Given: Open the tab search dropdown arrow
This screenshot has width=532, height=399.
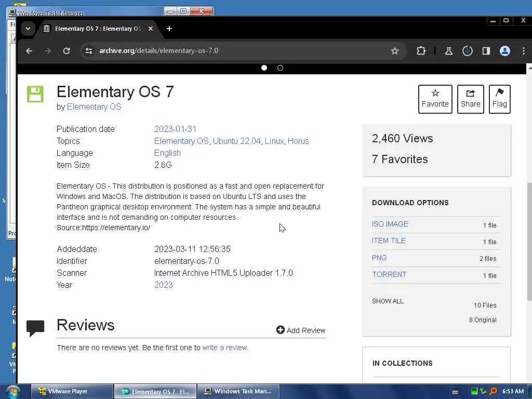Looking at the screenshot, I should [x=28, y=29].
